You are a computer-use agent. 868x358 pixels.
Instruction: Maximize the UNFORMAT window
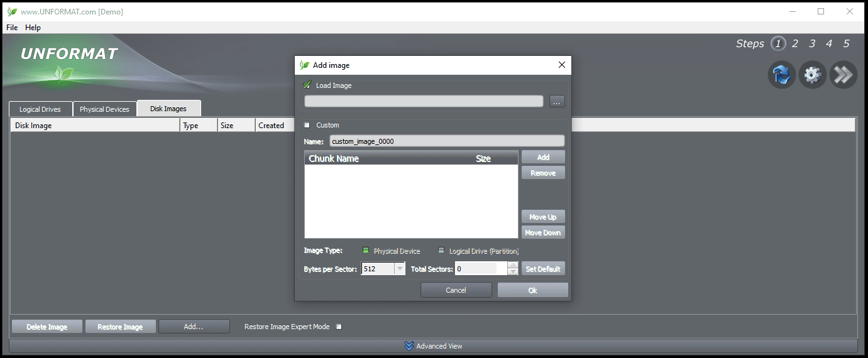[x=821, y=11]
